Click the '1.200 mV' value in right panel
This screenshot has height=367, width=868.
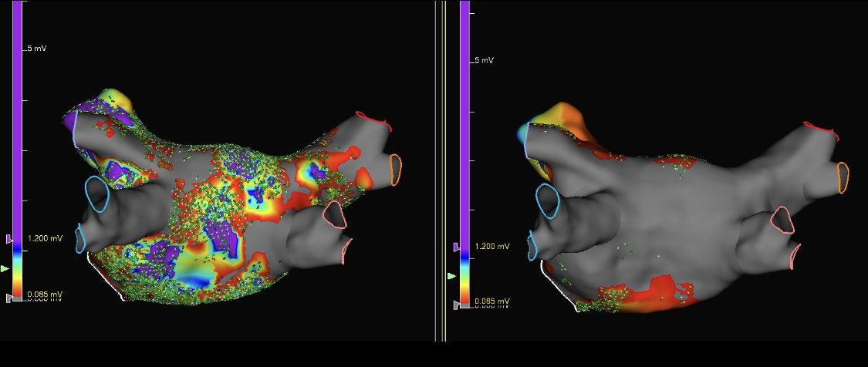[x=492, y=246]
